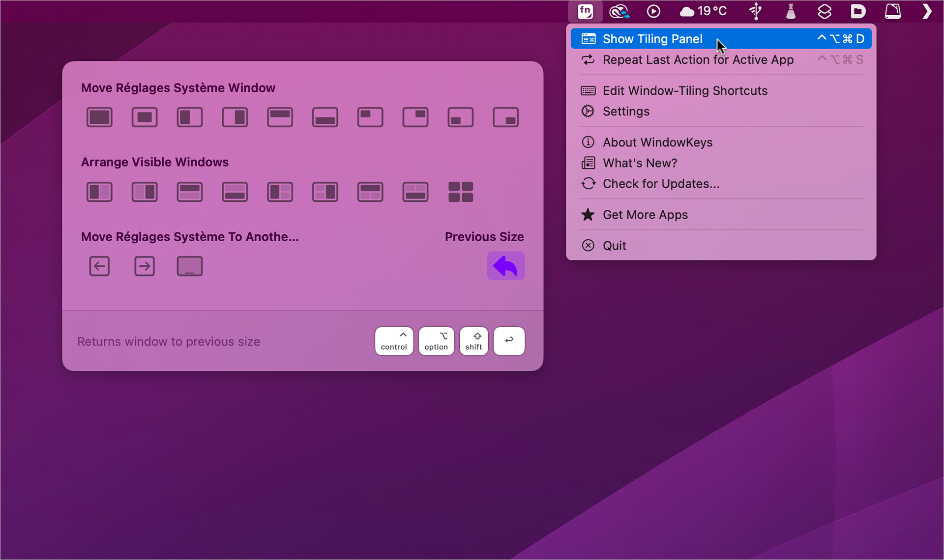
Task: Move window to top-right quarter
Action: pyautogui.click(x=415, y=117)
